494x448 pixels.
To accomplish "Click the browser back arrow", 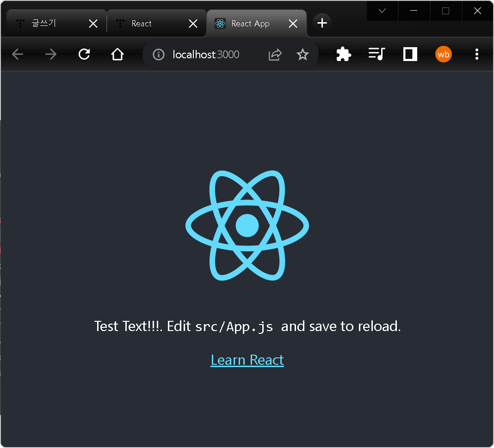I will click(18, 55).
